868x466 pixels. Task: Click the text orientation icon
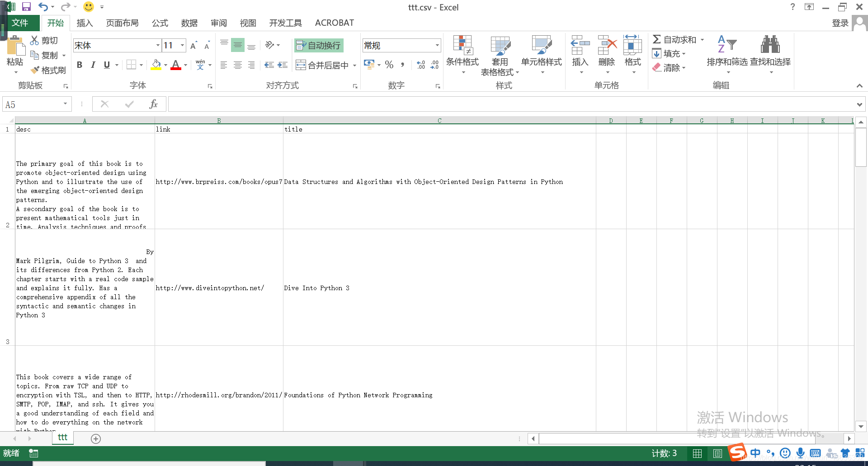pos(270,45)
